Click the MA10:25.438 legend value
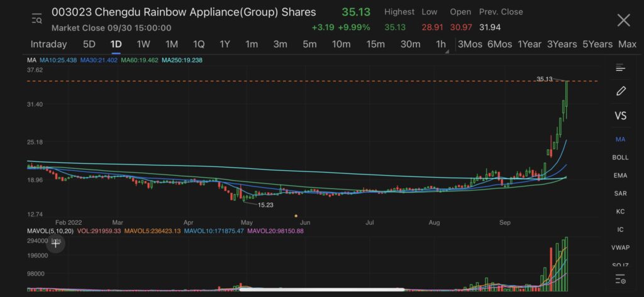The width and height of the screenshot is (644, 297). click(58, 60)
